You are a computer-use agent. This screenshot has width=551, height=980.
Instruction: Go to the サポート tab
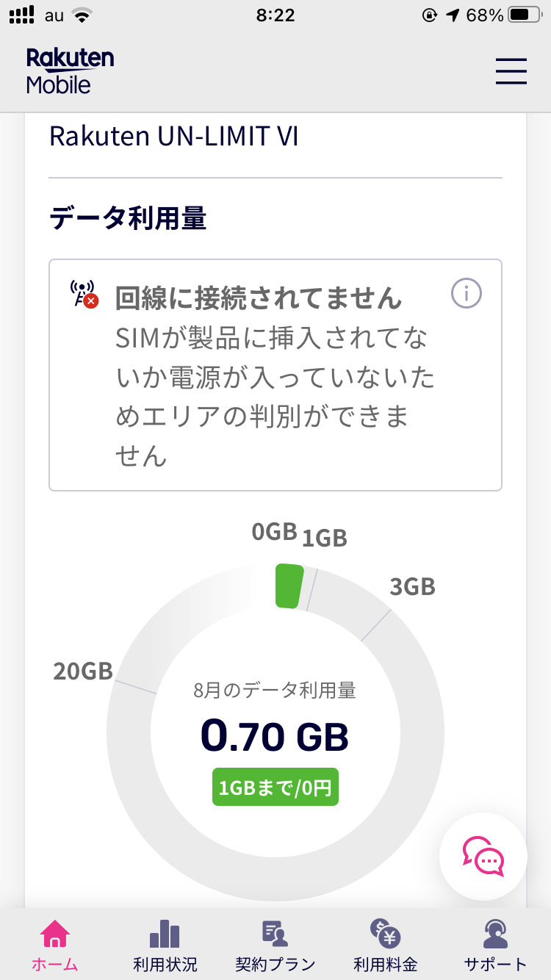click(x=495, y=964)
